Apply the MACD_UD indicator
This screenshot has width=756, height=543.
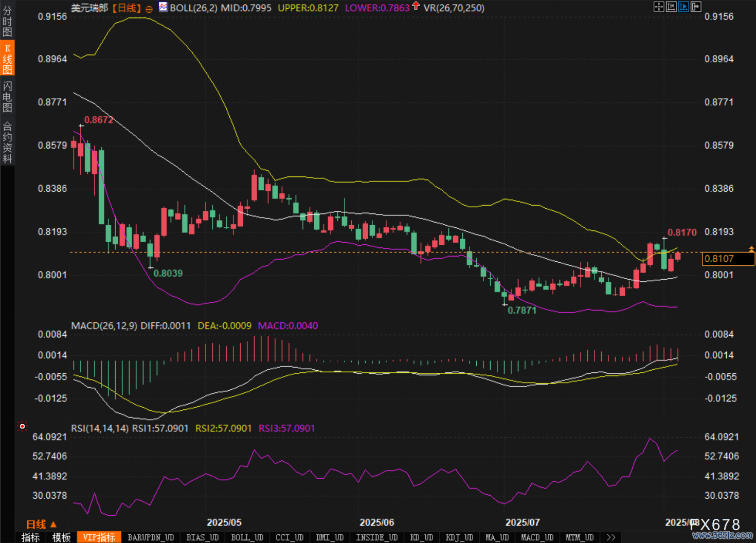[x=537, y=537]
